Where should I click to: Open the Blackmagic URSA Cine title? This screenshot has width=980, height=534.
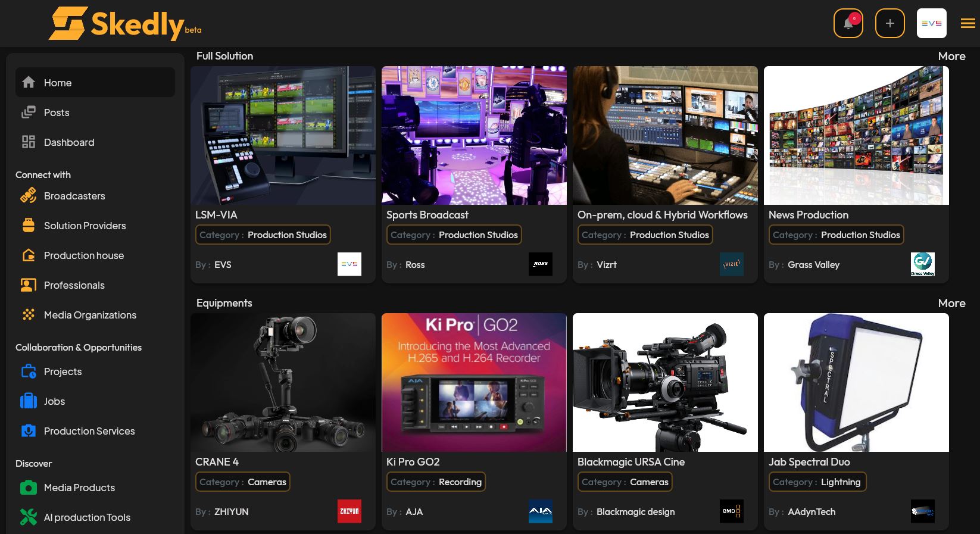tap(631, 462)
